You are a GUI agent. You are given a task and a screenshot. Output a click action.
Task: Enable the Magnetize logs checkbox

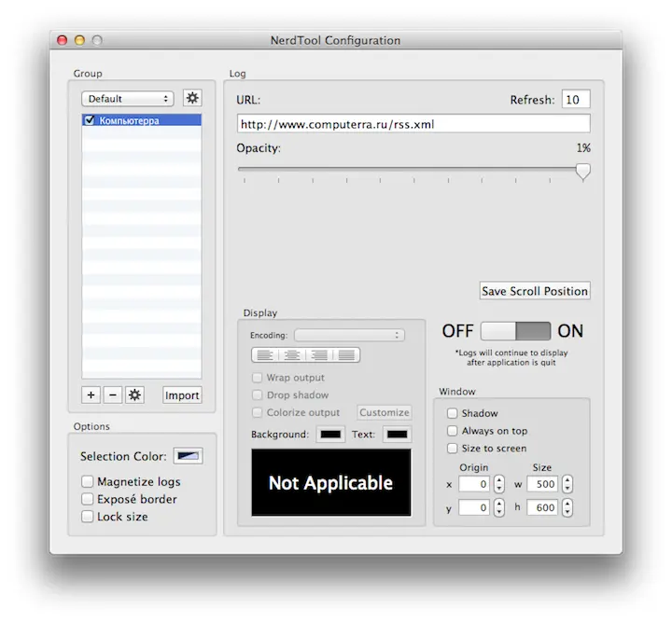[x=88, y=482]
